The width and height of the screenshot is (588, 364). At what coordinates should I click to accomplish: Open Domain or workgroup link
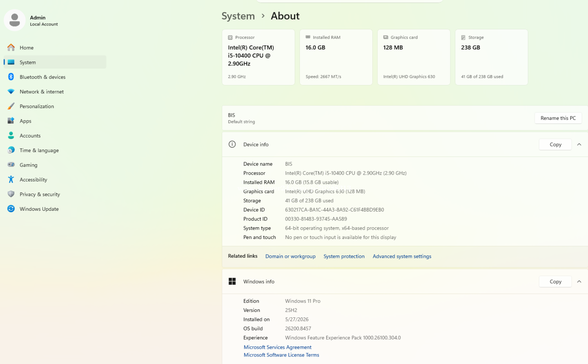point(290,256)
